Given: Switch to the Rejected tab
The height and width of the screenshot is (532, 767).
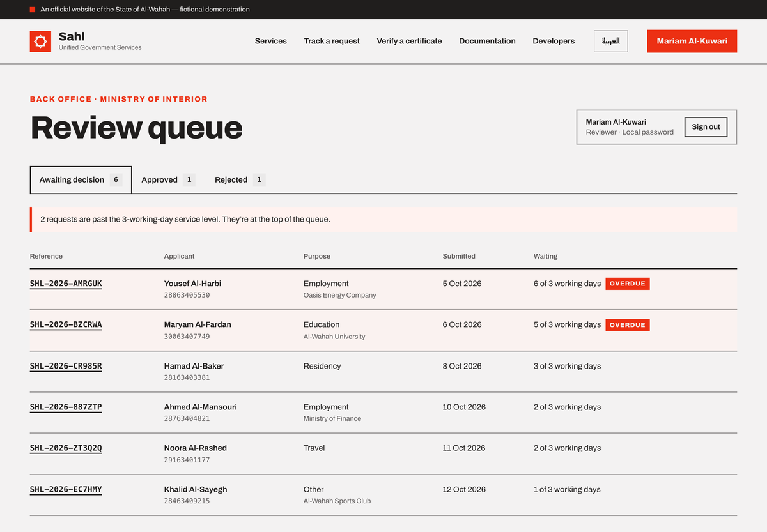Looking at the screenshot, I should click(x=240, y=180).
